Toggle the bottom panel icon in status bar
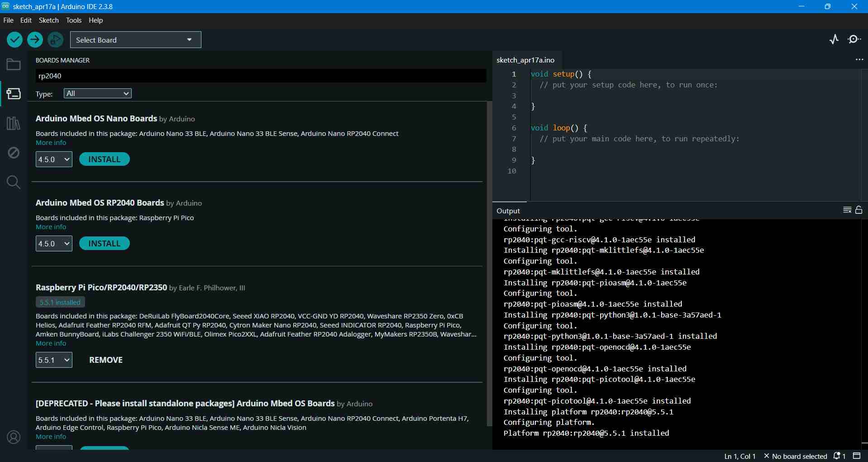 pyautogui.click(x=857, y=456)
